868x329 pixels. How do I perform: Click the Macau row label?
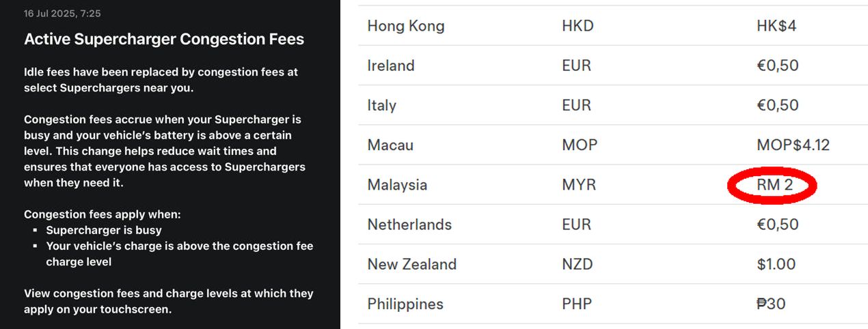click(390, 145)
